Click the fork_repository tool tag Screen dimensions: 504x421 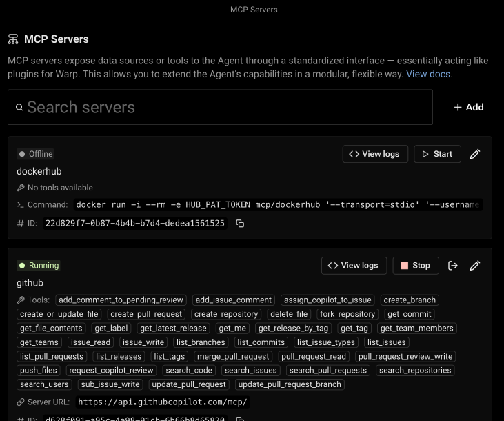coord(347,314)
